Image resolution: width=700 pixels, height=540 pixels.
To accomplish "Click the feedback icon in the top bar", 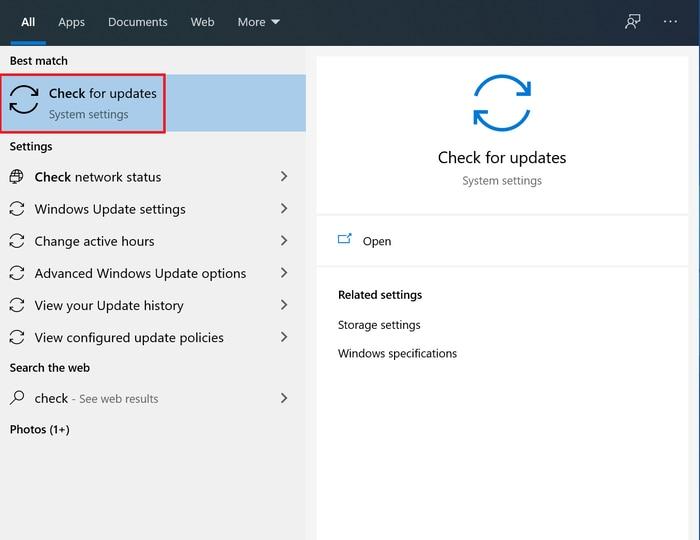I will pos(632,22).
